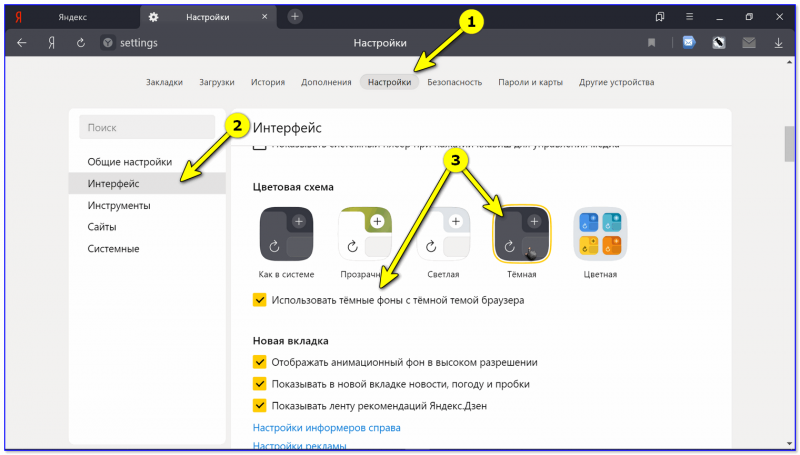The height and width of the screenshot is (455, 800).
Task: Toggle Отображать анимационный фон checkbox
Action: (260, 362)
